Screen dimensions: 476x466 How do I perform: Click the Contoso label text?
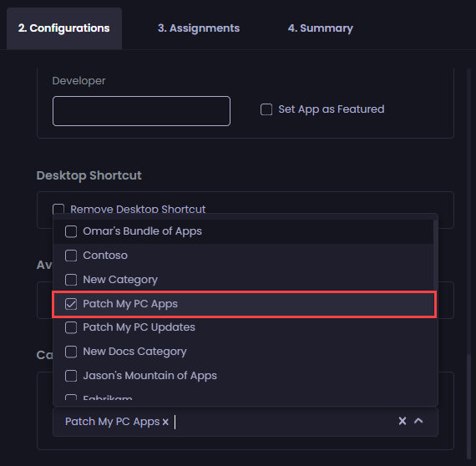105,256
